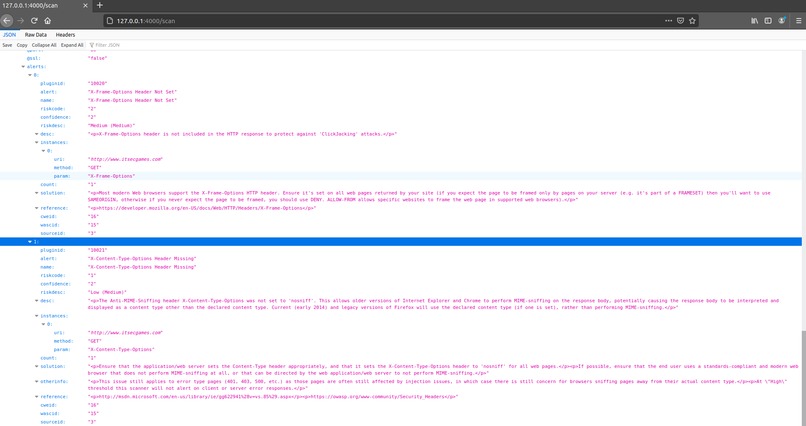Click the Copy button in the JSON viewer
This screenshot has height=426, width=806.
tap(22, 45)
